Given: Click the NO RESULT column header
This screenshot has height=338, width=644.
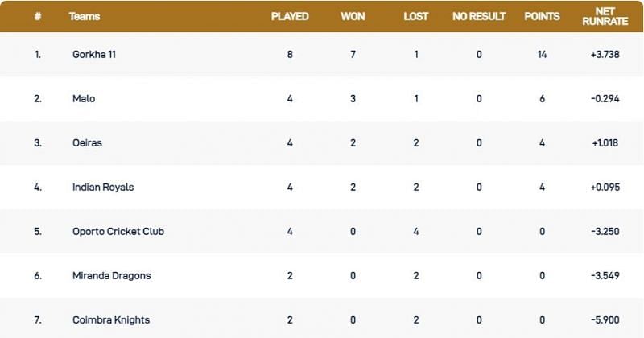Looking at the screenshot, I should pos(479,16).
